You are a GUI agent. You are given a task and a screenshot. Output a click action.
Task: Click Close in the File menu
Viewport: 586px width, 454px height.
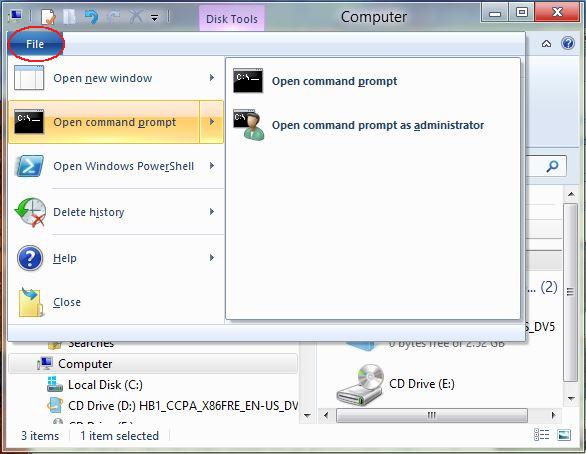pos(116,302)
